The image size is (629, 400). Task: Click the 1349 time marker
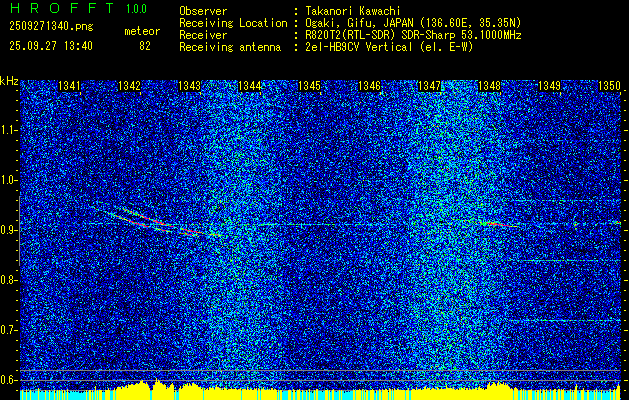point(549,85)
